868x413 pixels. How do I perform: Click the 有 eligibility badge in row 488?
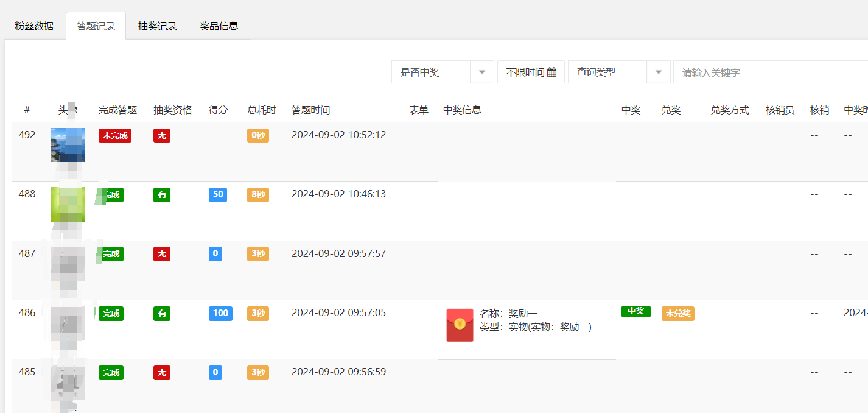click(x=162, y=195)
